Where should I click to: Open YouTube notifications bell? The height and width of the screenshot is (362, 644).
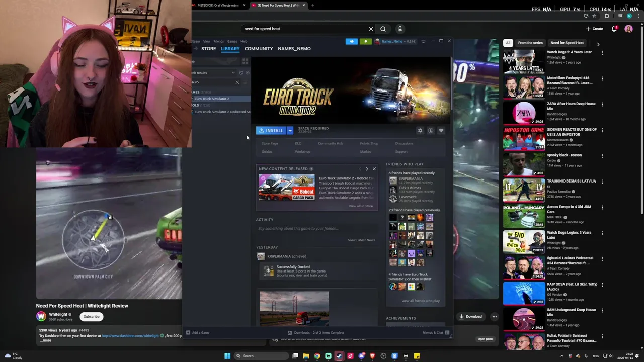[614, 29]
